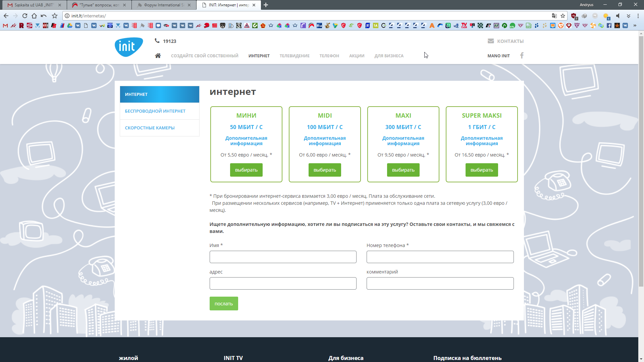The height and width of the screenshot is (362, 644).
Task: Go back with browser back arrow
Action: [x=6, y=16]
